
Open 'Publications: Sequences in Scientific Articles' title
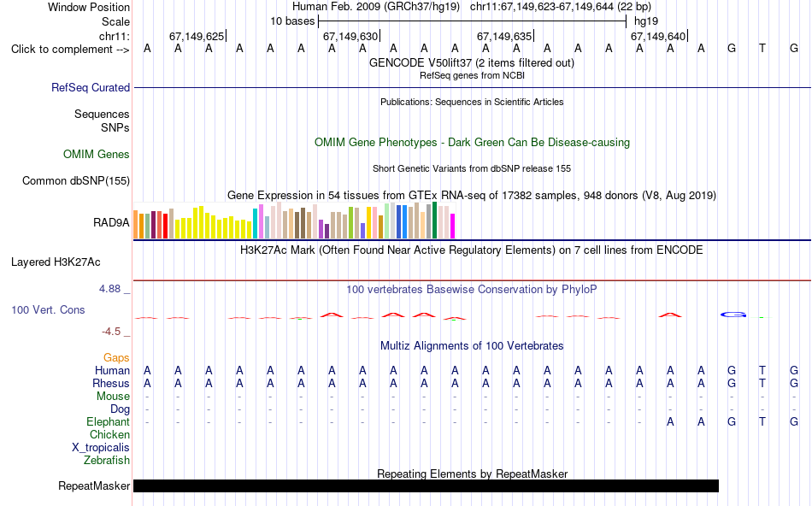click(x=472, y=102)
